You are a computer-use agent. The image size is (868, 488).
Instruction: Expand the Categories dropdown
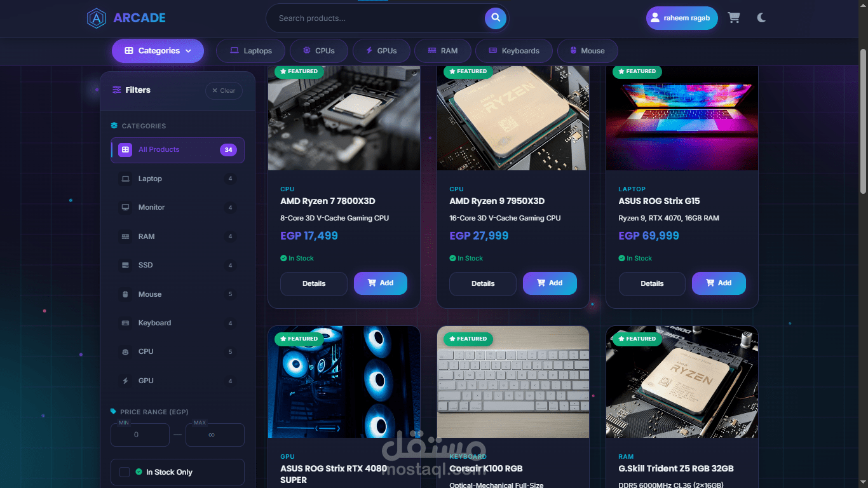coord(158,51)
